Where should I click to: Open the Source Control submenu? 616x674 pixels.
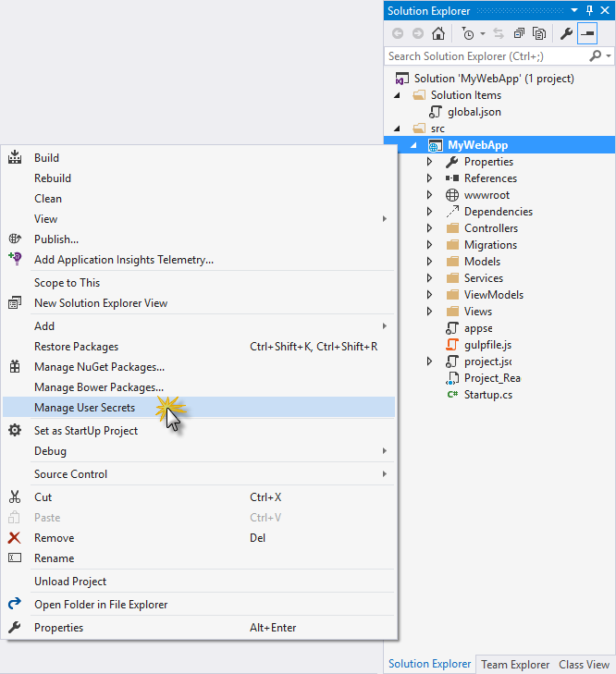(x=198, y=473)
